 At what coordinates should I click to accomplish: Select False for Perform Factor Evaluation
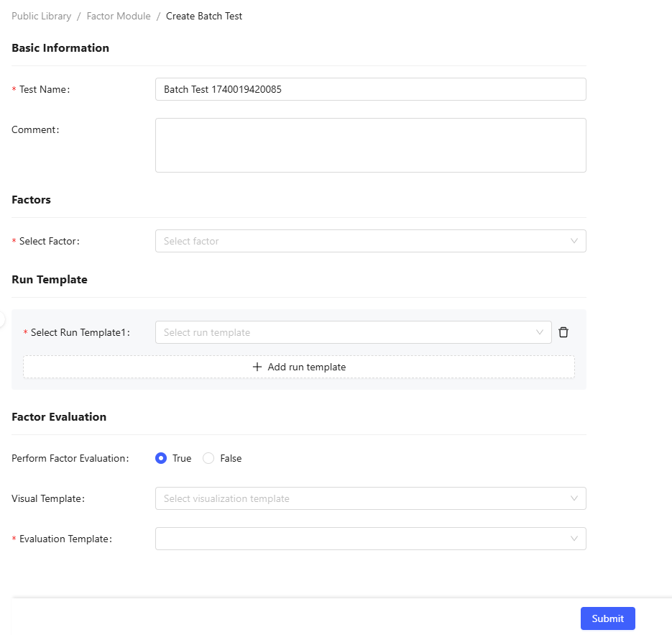209,458
